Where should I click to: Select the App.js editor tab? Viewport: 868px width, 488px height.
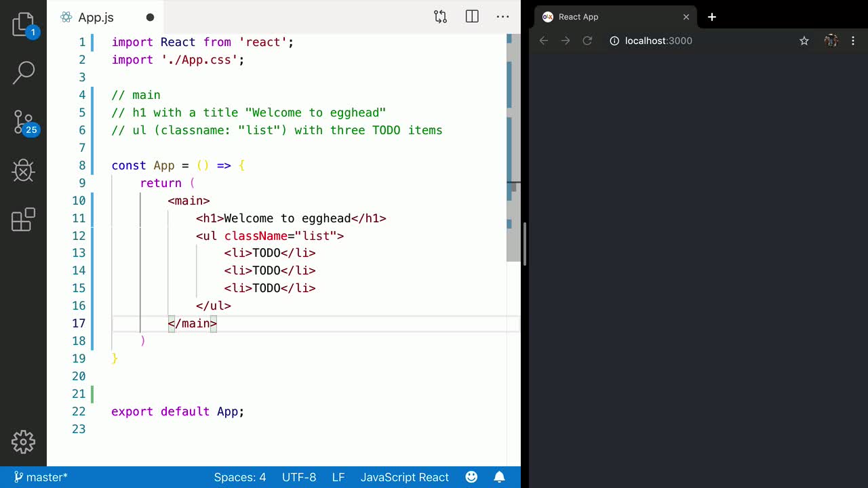tap(96, 18)
